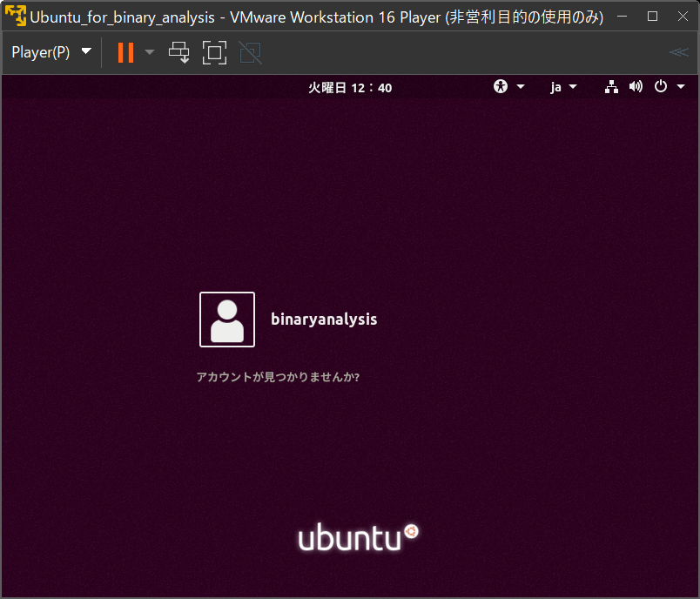Open the Ubuntu accessibility menu icon

(x=501, y=86)
